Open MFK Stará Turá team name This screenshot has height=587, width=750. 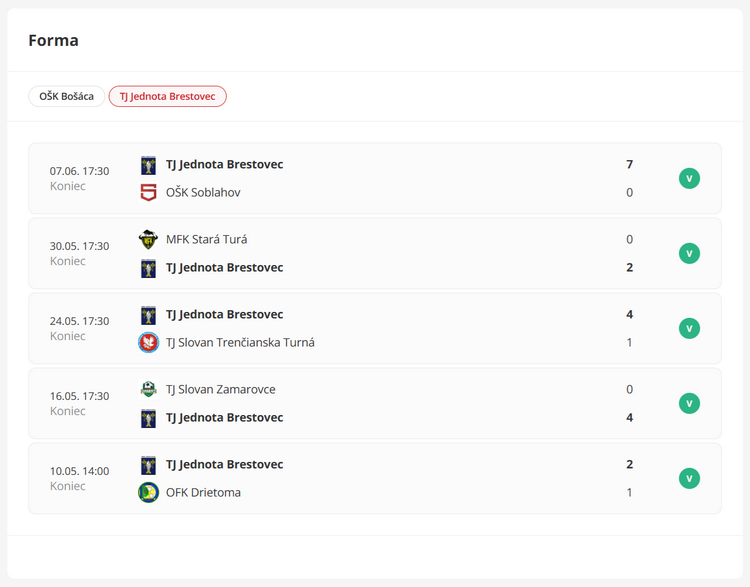coord(207,239)
